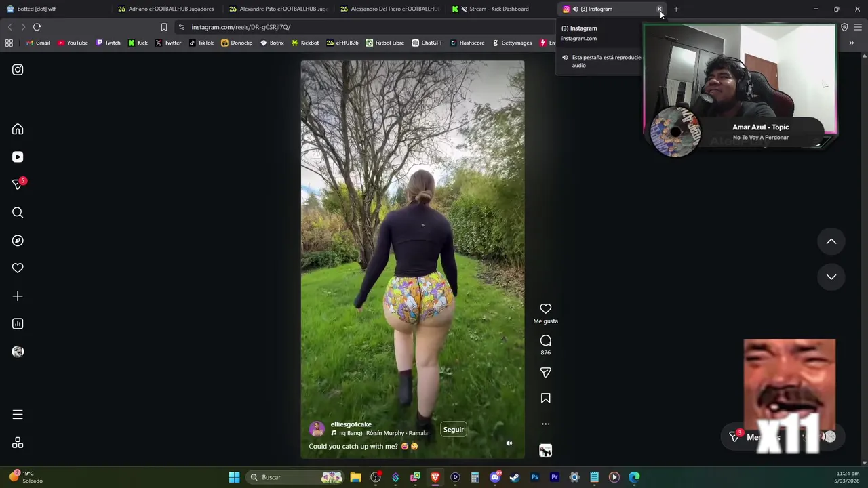Open the Instagram Search icon
The height and width of the screenshot is (488, 868).
pyautogui.click(x=18, y=213)
